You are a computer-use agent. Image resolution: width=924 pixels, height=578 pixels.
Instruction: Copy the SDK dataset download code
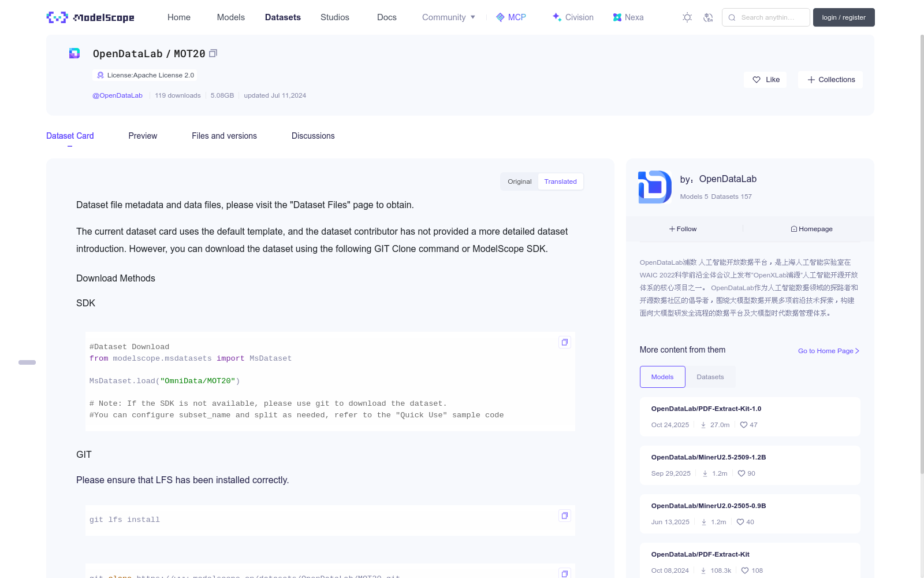565,342
